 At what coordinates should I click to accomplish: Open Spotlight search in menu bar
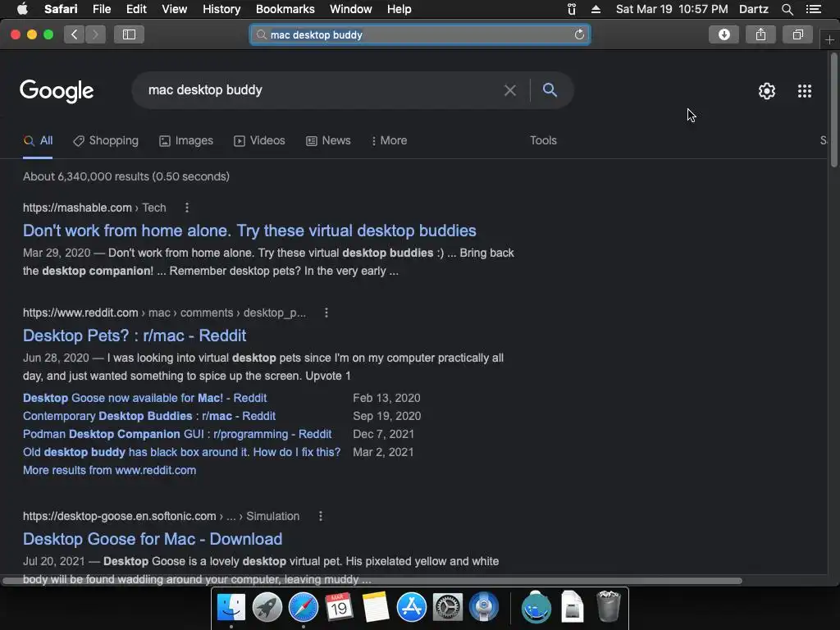pos(787,9)
